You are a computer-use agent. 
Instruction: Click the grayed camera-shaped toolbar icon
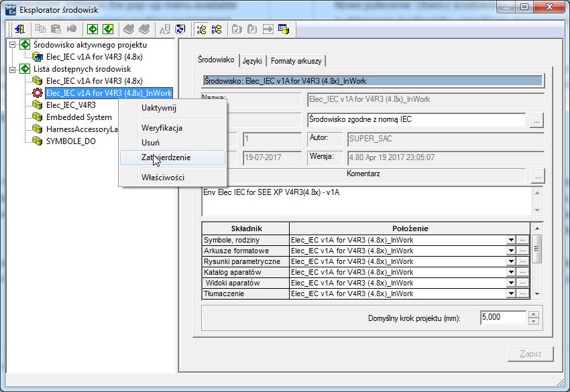point(72,29)
